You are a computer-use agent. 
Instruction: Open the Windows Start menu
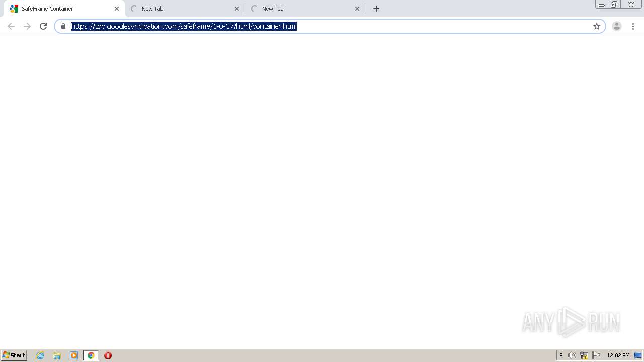coord(14,355)
